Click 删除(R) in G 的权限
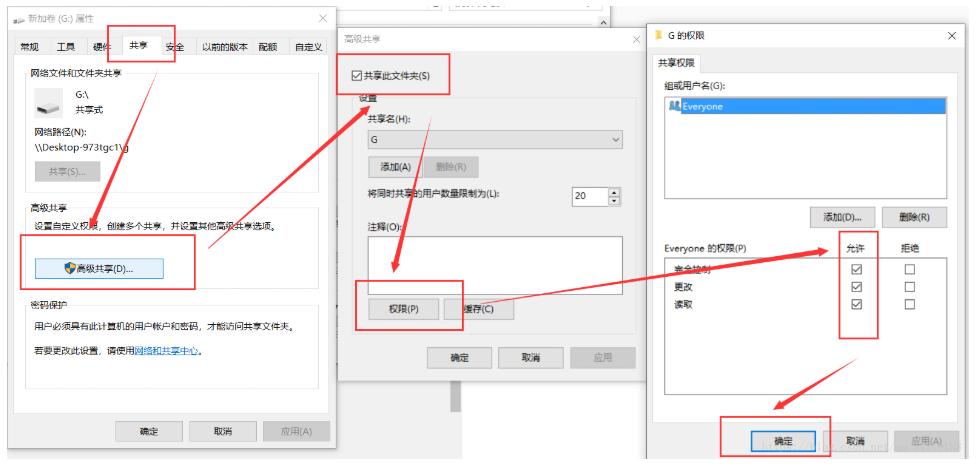This screenshot has height=474, width=979. click(x=914, y=217)
